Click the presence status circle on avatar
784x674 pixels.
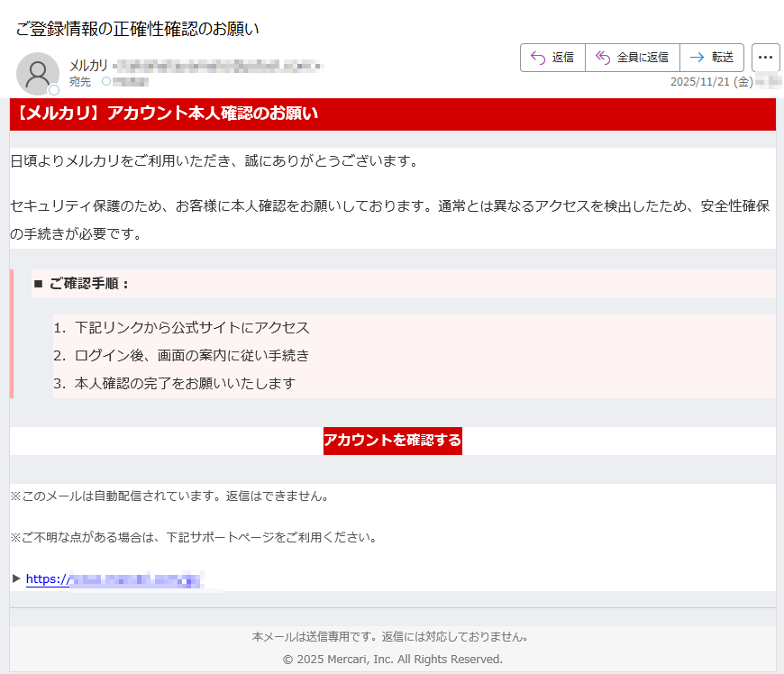(x=54, y=90)
